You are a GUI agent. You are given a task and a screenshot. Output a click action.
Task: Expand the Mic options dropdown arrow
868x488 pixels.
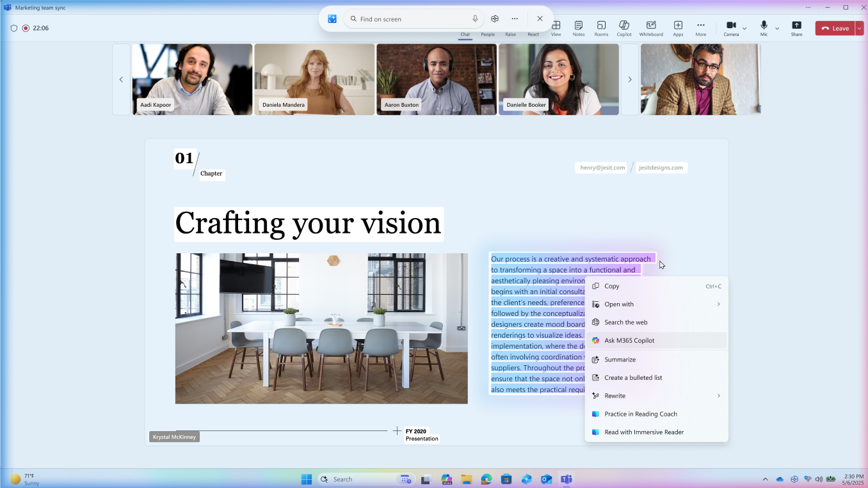[777, 29]
